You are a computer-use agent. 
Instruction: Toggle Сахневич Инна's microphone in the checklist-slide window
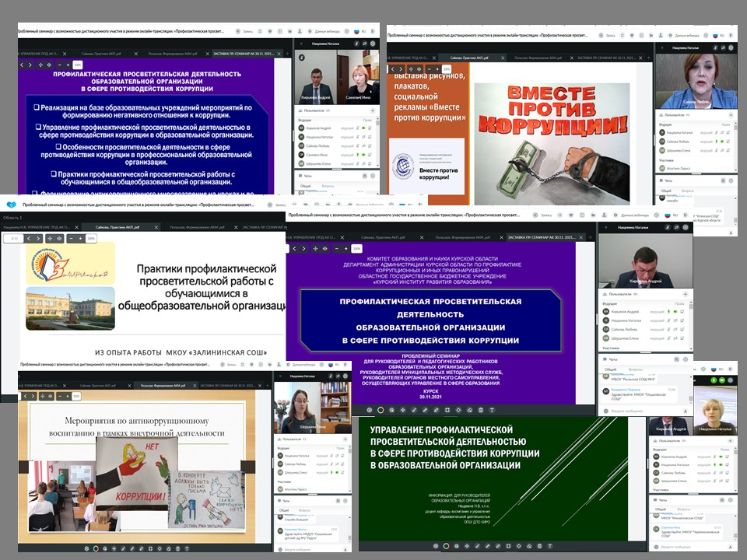pyautogui.click(x=357, y=155)
